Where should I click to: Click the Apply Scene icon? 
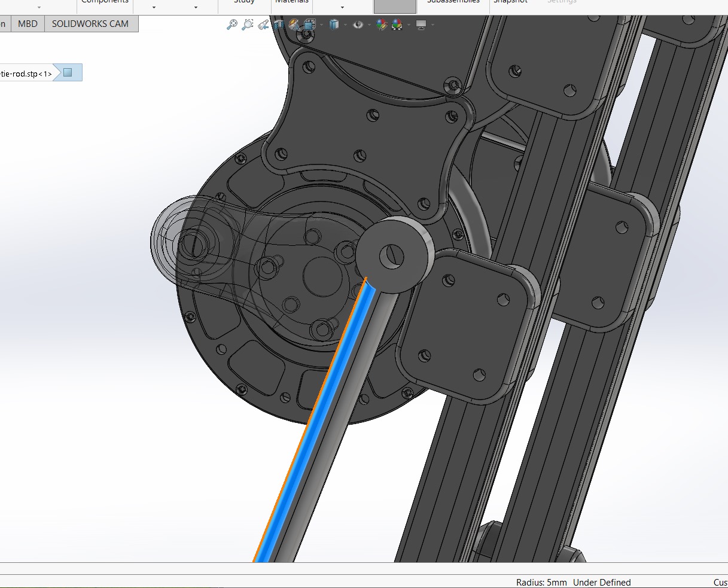[x=397, y=25]
